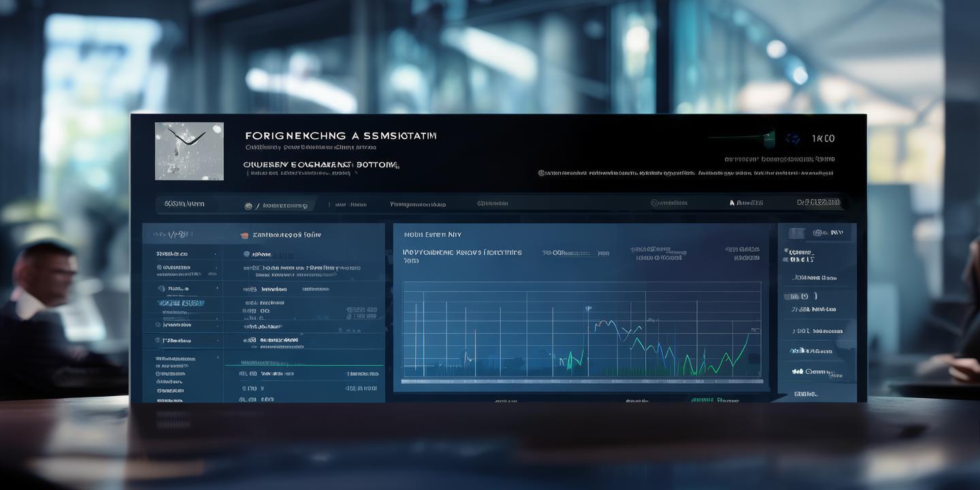Screen dimensions: 980x490
Task: Open the first tab at the navigation bar's left end
Action: [184, 203]
